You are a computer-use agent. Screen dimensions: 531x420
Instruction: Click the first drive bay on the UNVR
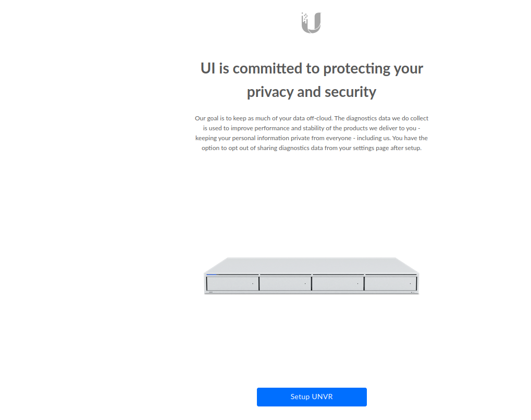click(x=232, y=283)
